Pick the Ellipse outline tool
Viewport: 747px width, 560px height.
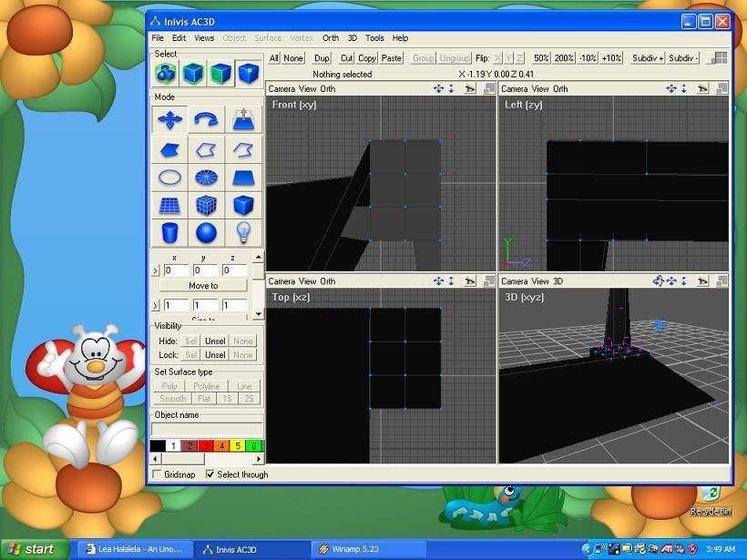point(169,178)
